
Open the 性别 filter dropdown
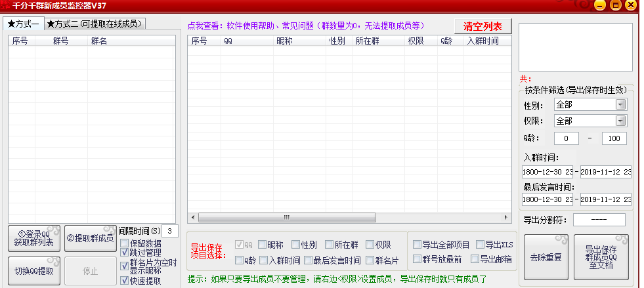click(x=620, y=104)
